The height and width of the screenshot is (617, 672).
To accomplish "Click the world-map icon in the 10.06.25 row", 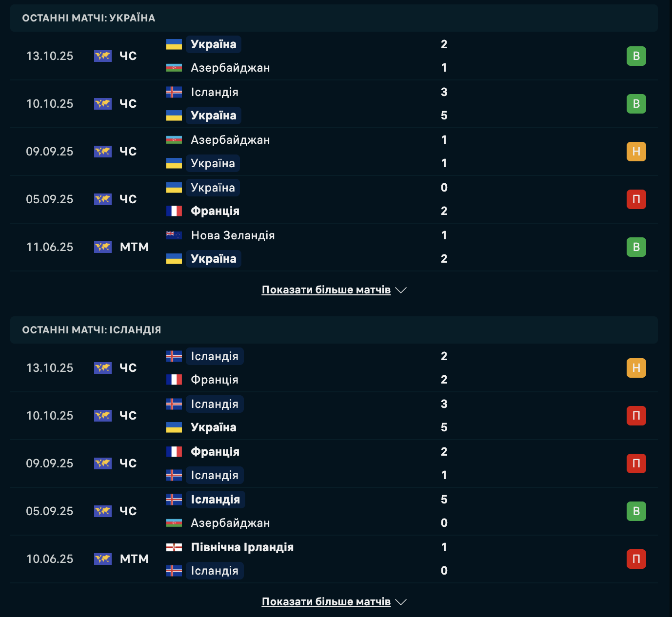I will tap(103, 559).
